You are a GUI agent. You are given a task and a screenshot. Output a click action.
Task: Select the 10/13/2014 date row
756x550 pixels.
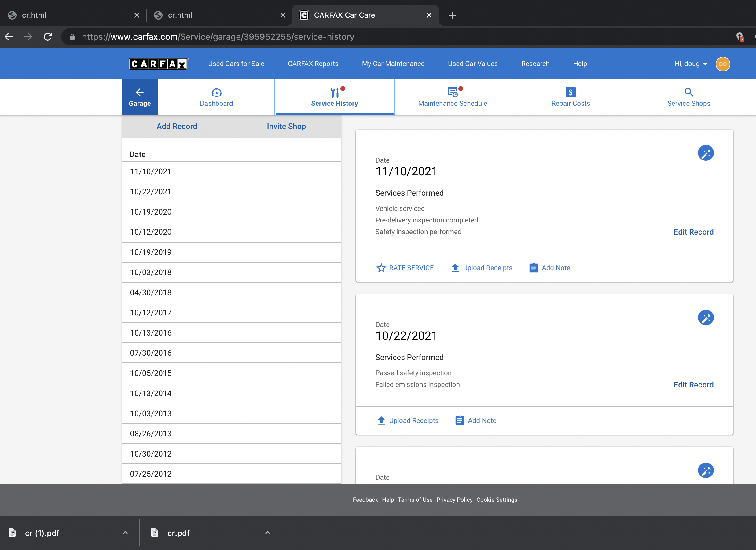(232, 393)
